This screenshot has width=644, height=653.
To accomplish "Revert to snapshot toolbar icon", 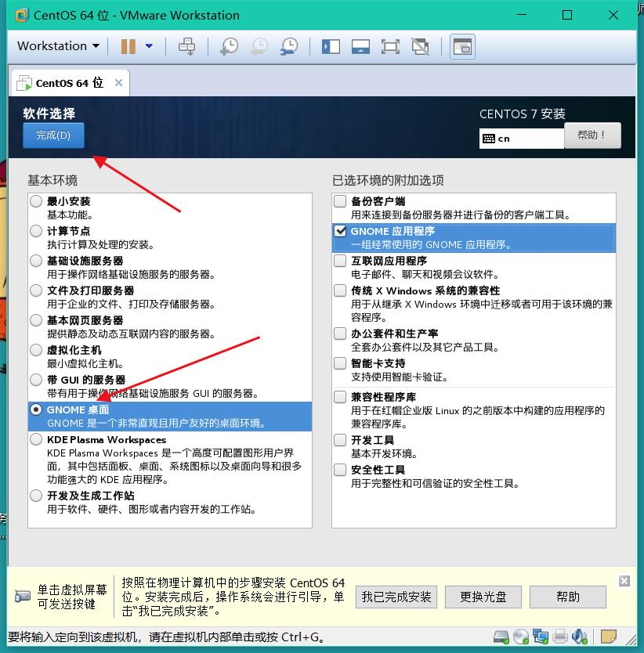I will [x=259, y=46].
